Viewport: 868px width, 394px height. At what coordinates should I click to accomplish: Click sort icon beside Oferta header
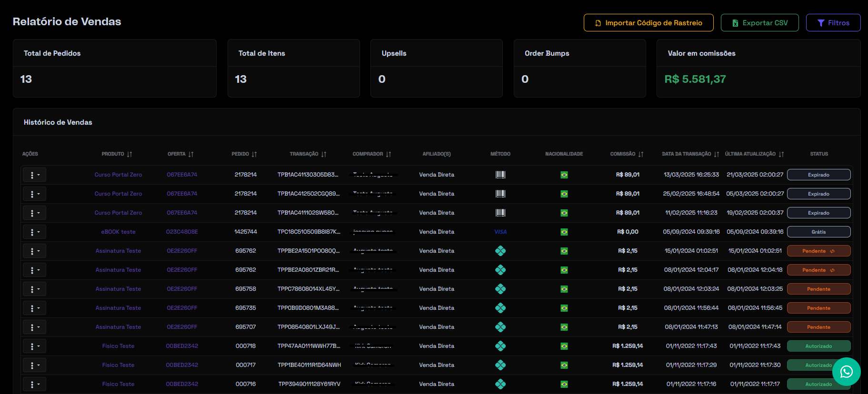(191, 154)
